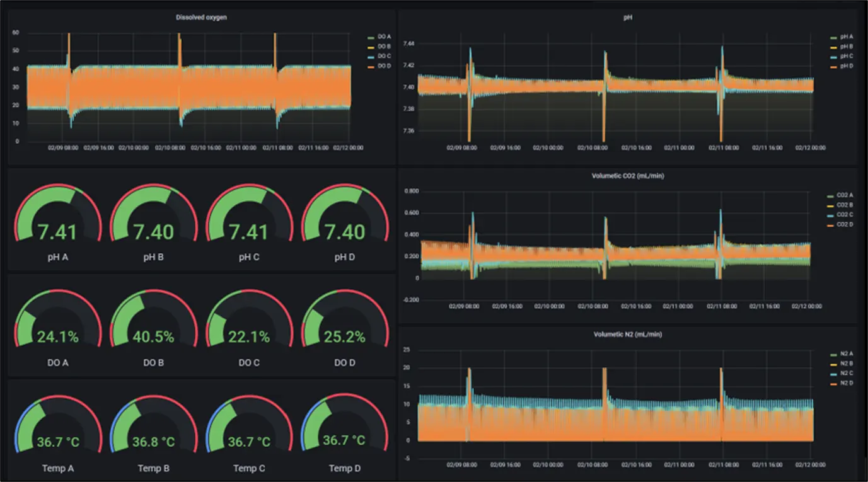Isolate the N2 D series via legend
The width and height of the screenshot is (868, 482).
(846, 383)
